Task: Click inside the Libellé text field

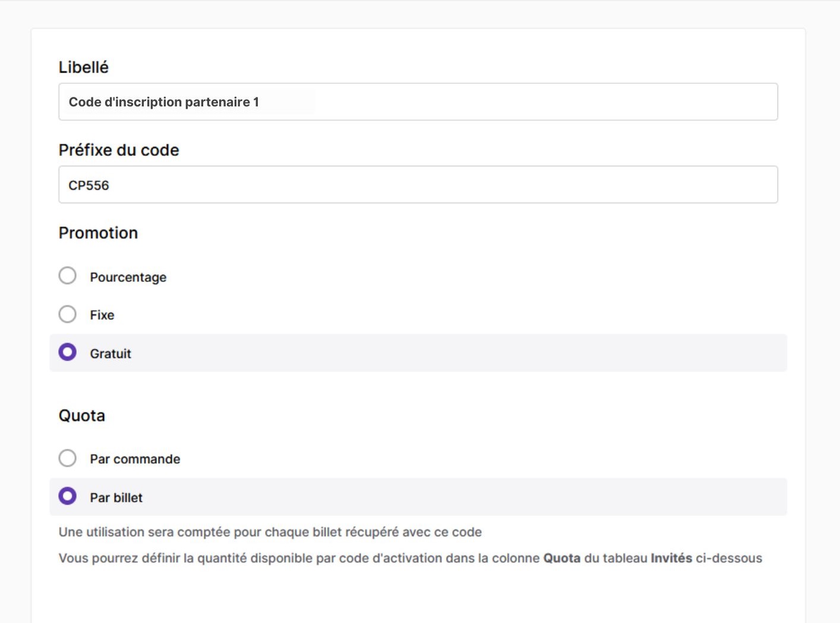Action: 416,102
